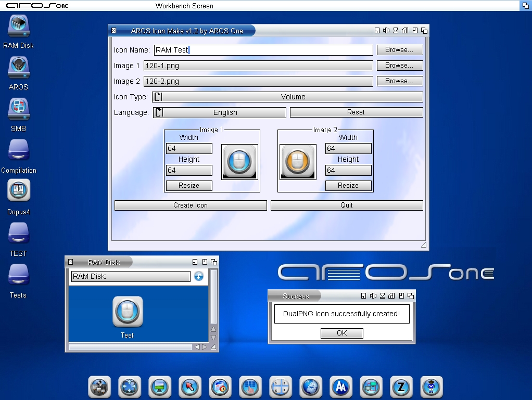Click the Image 1 blue mouse preview
The image size is (532, 400).
(239, 162)
